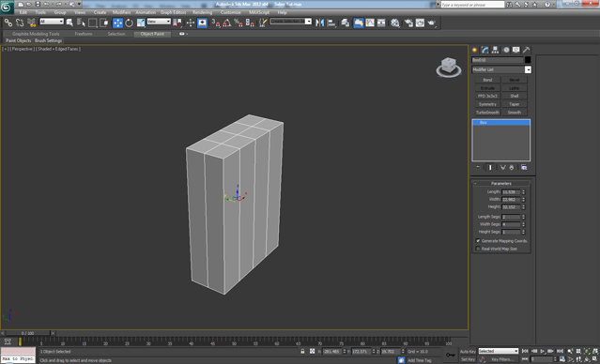Switch to the Utilities command panel tab

click(x=527, y=50)
